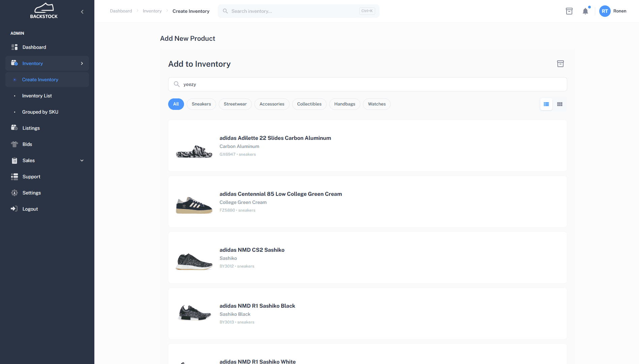Image resolution: width=639 pixels, height=364 pixels.
Task: Keep list view enabled
Action: 546,104
